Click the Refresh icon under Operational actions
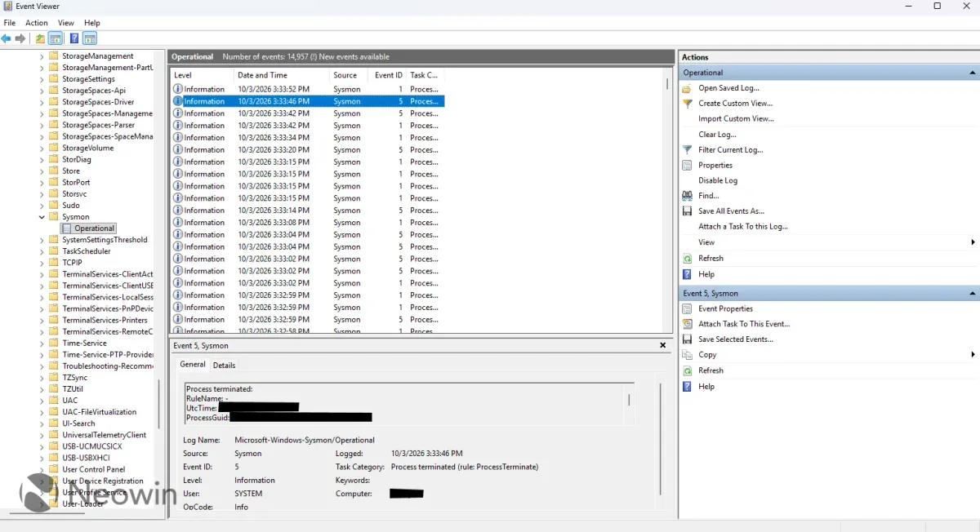The width and height of the screenshot is (980, 532). pos(687,259)
